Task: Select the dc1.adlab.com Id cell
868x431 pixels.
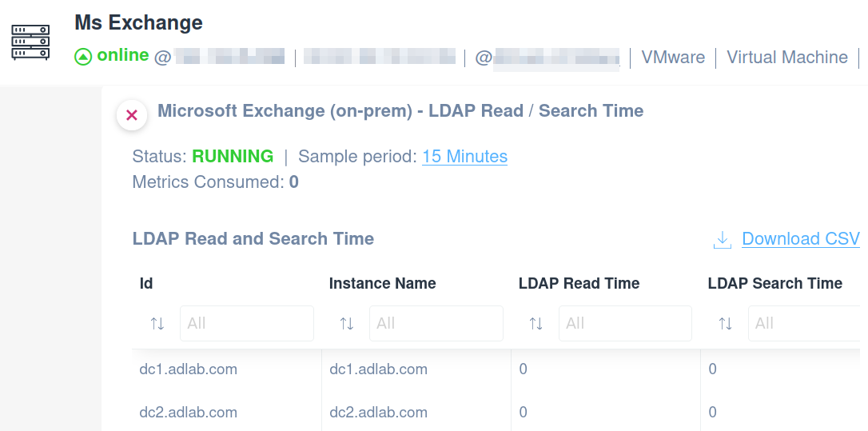Action: (x=188, y=369)
